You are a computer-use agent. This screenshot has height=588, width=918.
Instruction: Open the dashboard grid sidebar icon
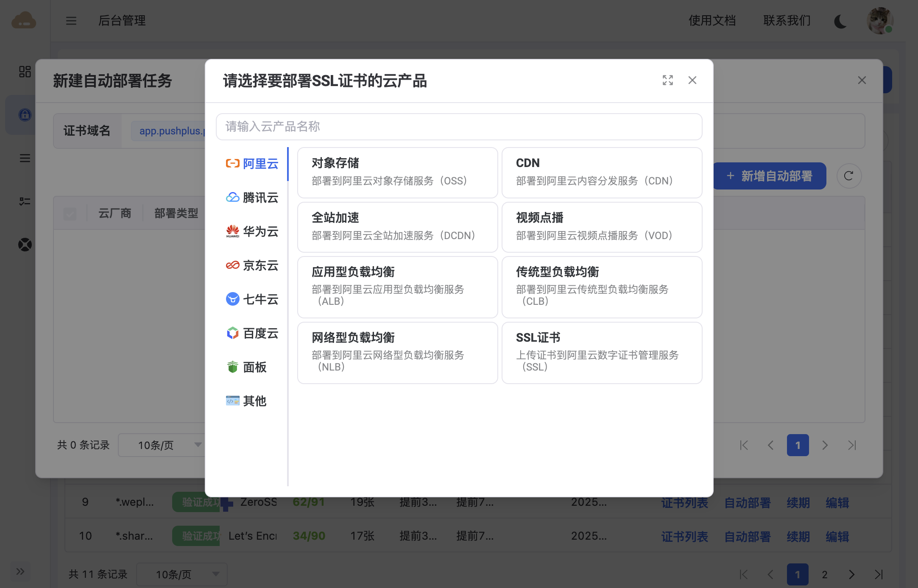pyautogui.click(x=25, y=71)
